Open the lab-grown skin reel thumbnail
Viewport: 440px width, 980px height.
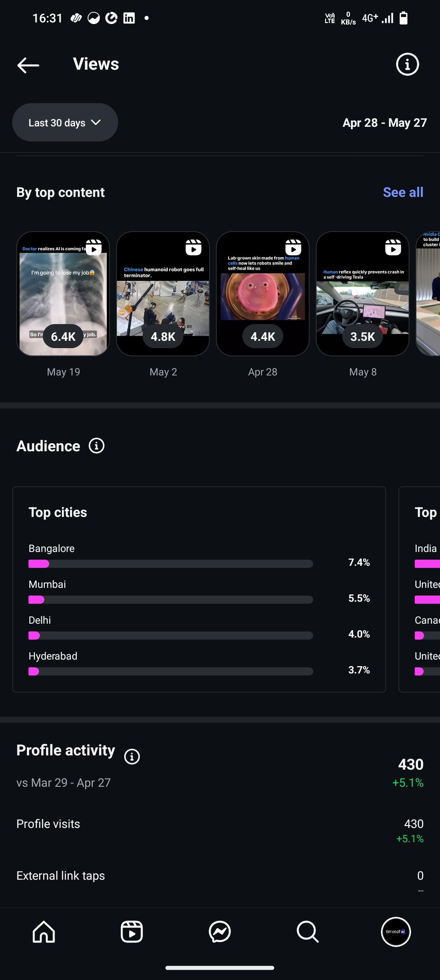pos(263,294)
